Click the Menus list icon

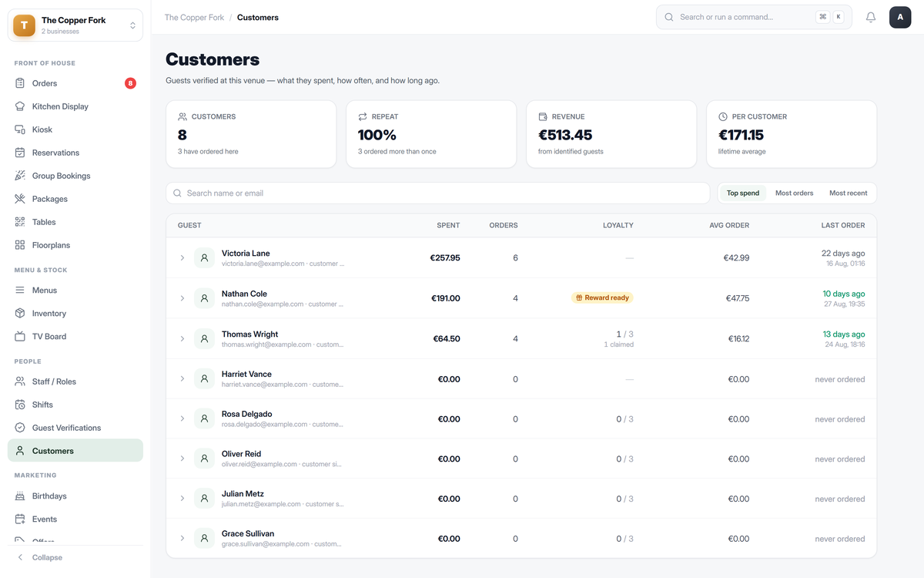pyautogui.click(x=20, y=291)
